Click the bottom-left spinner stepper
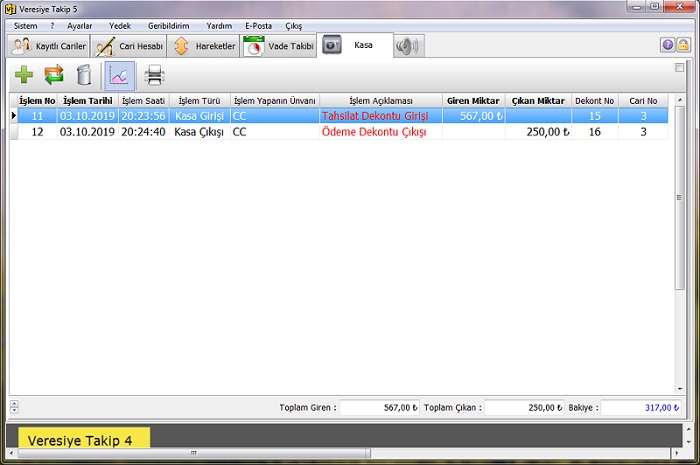 click(14, 407)
